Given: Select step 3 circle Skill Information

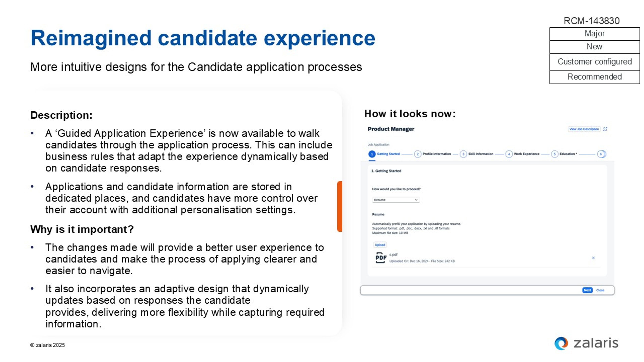Looking at the screenshot, I should pos(463,154).
